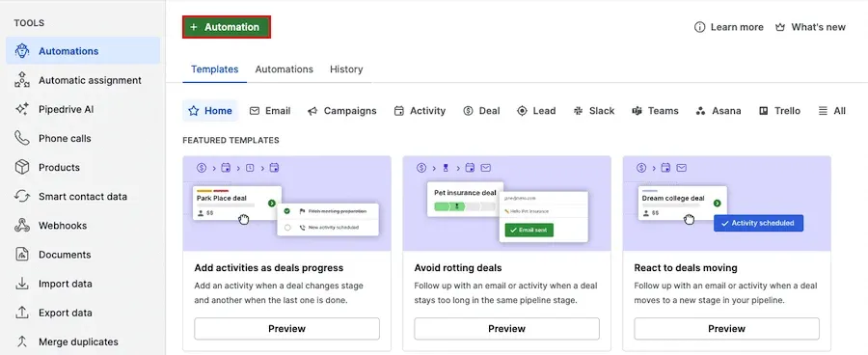The height and width of the screenshot is (355, 868).
Task: Click the Deal dollar filter icon
Action: [468, 111]
